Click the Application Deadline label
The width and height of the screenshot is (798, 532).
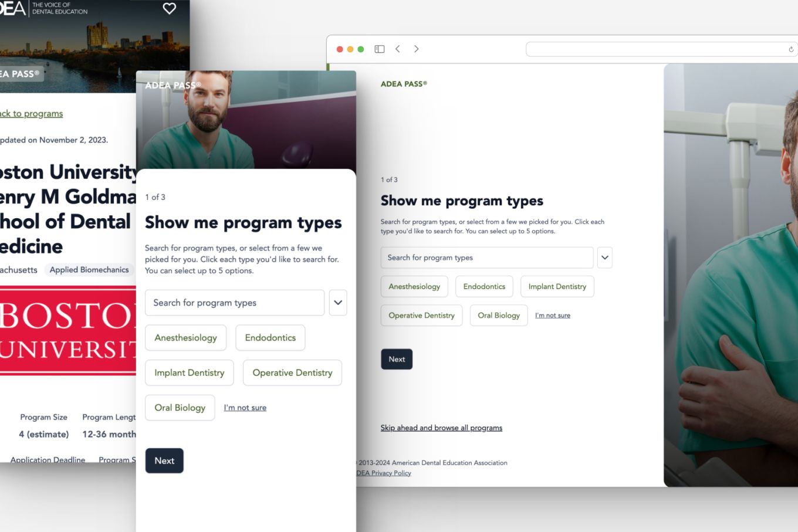click(x=48, y=459)
